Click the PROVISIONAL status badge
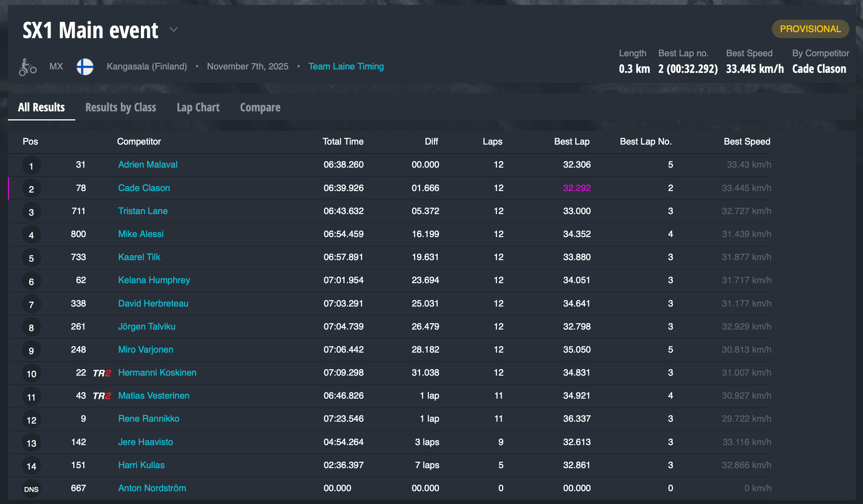 tap(810, 29)
